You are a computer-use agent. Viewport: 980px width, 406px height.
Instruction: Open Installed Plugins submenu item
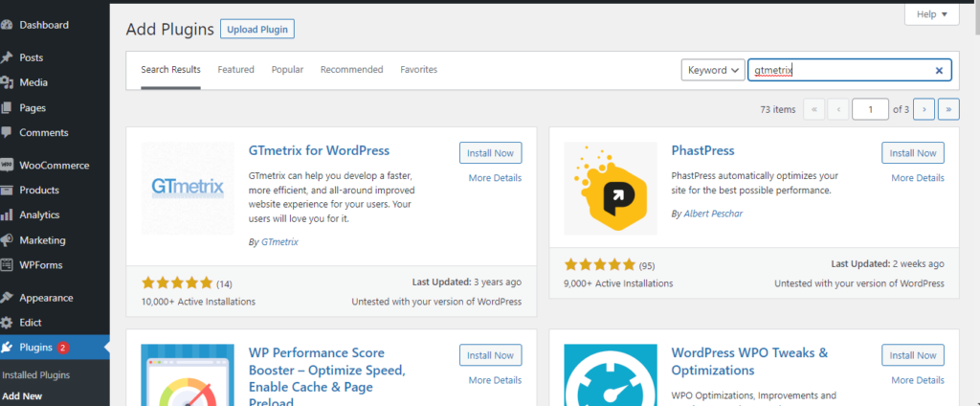(36, 375)
